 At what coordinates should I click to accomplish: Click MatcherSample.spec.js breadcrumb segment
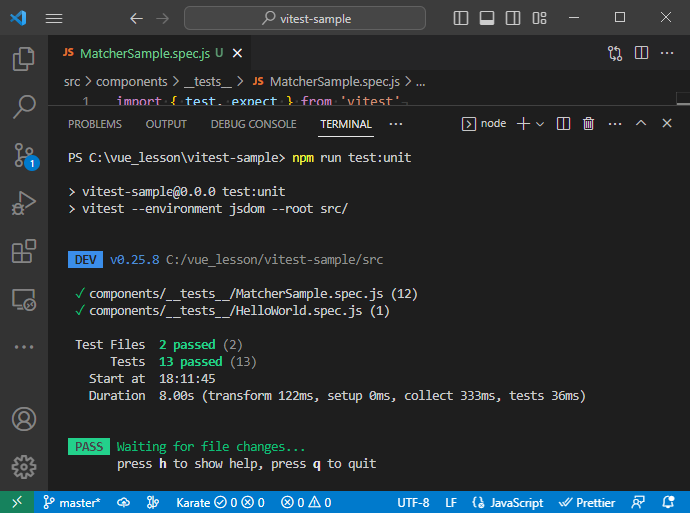pyautogui.click(x=327, y=82)
